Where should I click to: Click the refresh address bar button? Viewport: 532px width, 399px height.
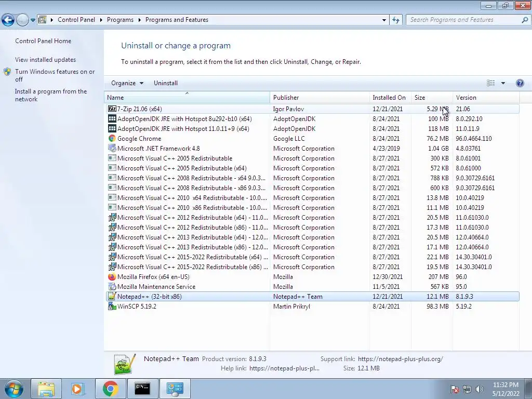[395, 20]
